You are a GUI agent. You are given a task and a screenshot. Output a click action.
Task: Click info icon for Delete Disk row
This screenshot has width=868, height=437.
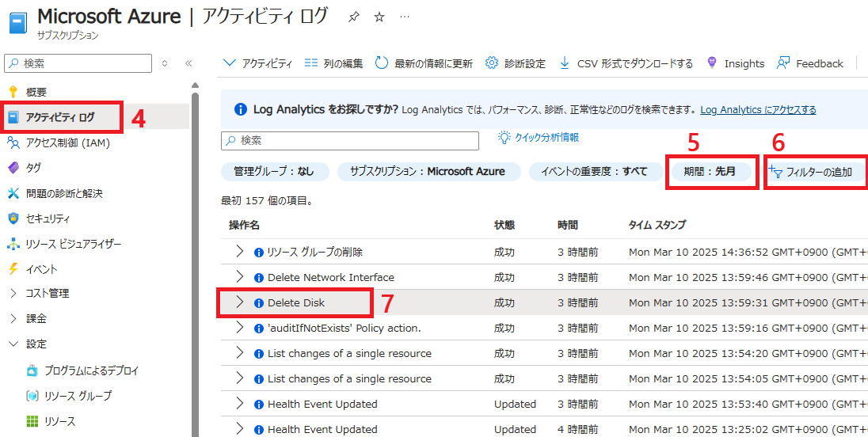click(x=258, y=303)
